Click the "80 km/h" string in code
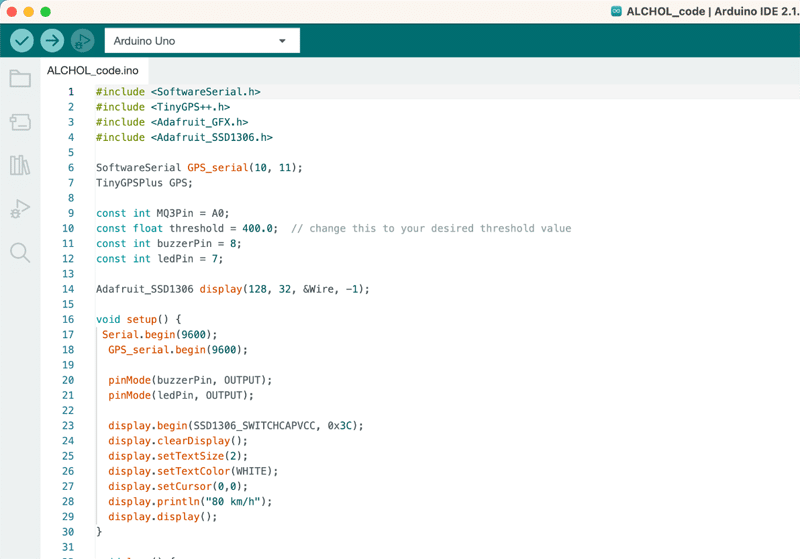The height and width of the screenshot is (559, 800). click(233, 502)
